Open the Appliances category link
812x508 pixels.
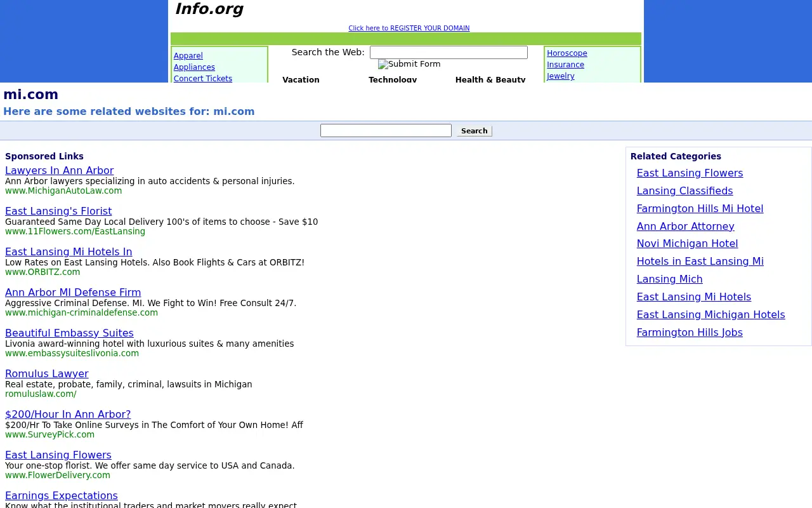[x=194, y=67]
